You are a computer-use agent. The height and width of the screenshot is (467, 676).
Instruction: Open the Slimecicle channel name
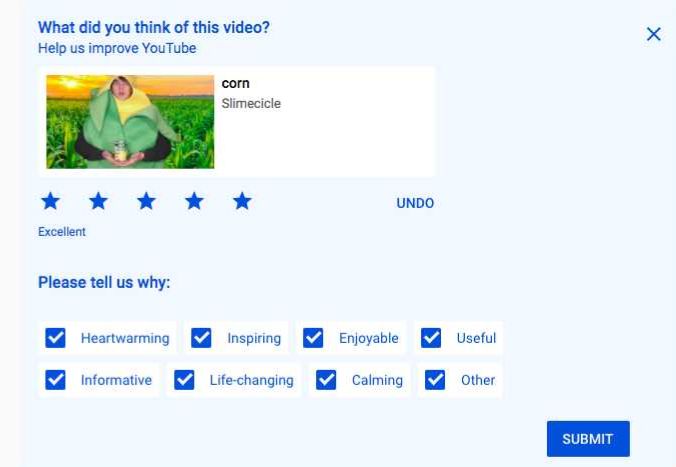251,103
